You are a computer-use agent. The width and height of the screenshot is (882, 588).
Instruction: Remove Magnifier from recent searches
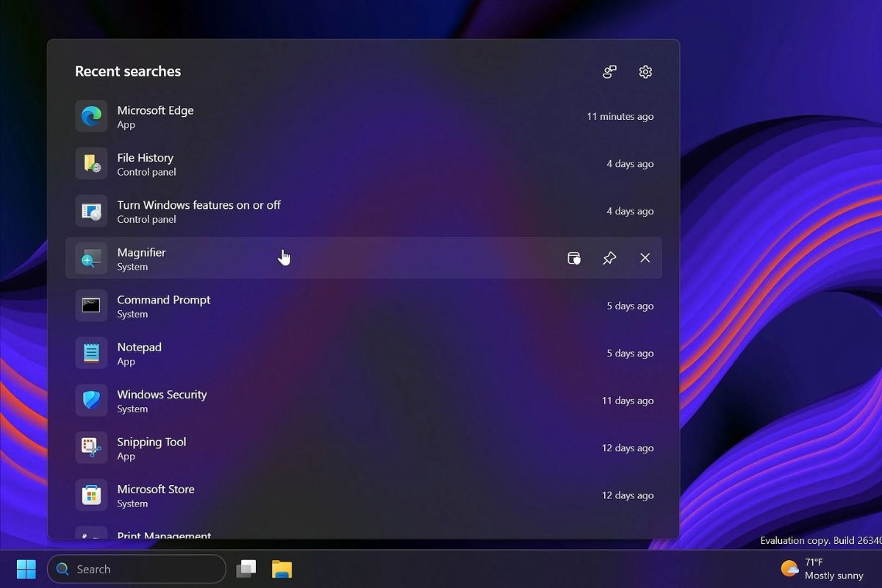pos(645,258)
